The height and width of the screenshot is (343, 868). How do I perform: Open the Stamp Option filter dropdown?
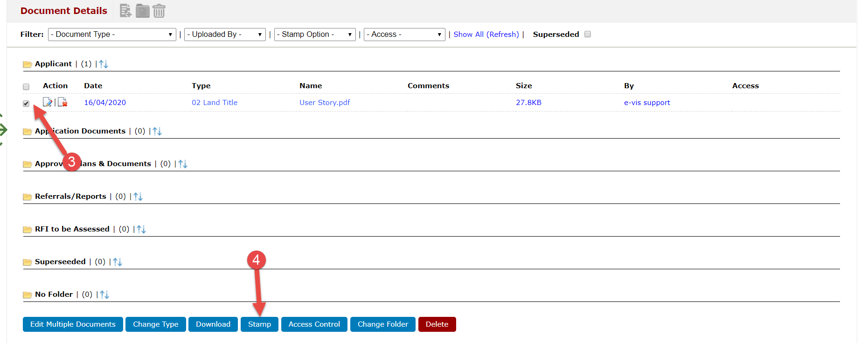pos(315,35)
